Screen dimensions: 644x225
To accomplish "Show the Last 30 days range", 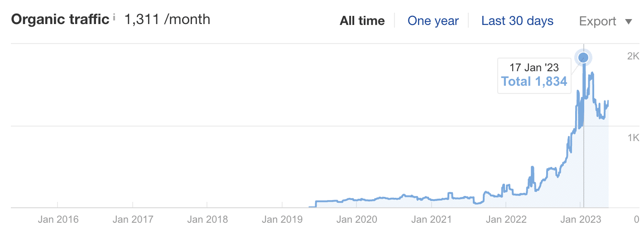I will click(517, 21).
